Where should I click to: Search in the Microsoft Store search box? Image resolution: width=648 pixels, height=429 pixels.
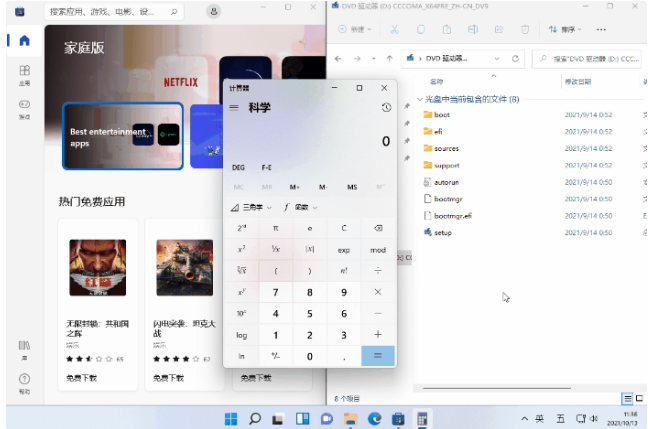pyautogui.click(x=114, y=12)
